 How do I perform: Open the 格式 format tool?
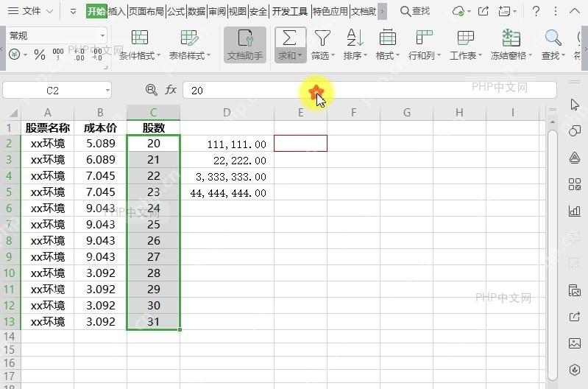[x=387, y=45]
